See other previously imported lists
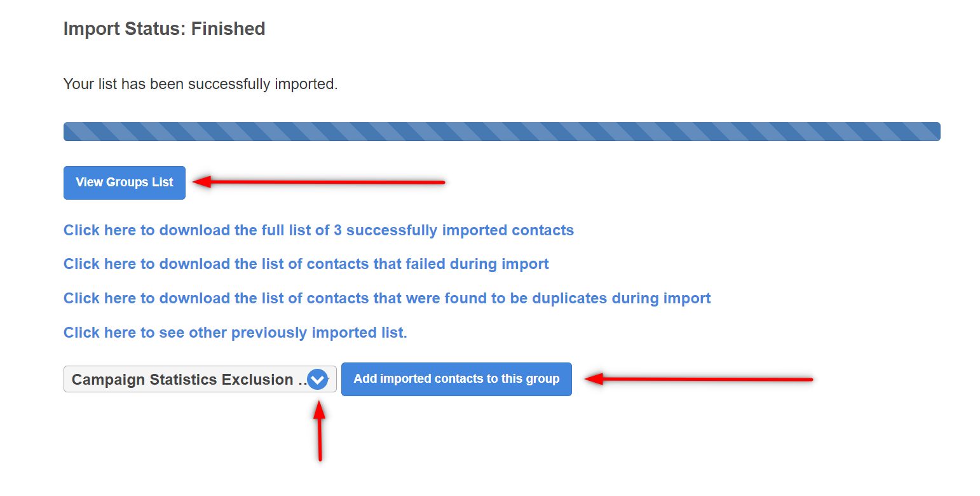980x496 pixels. coord(235,333)
